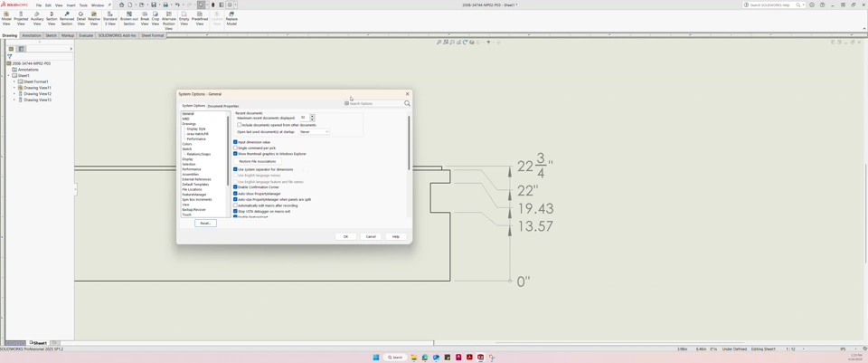This screenshot has height=363, width=868.
Task: Expand Drawing View11 node
Action: [x=14, y=88]
